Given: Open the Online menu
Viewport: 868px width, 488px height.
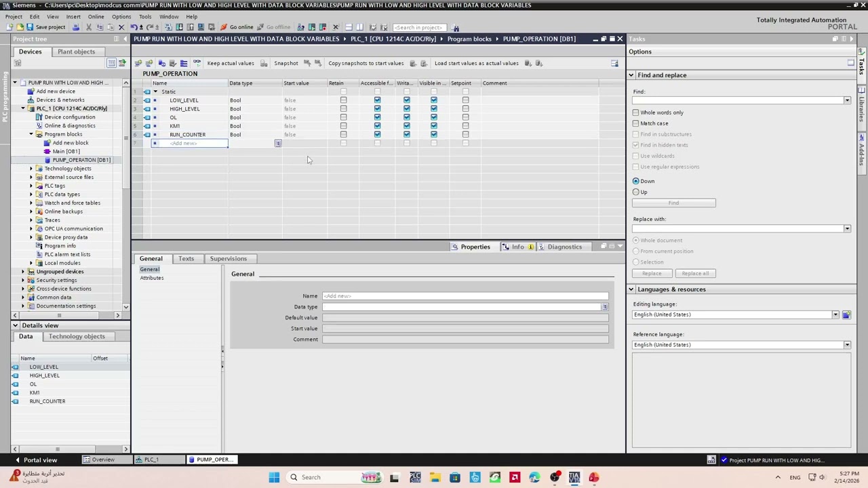Looking at the screenshot, I should pos(96,16).
